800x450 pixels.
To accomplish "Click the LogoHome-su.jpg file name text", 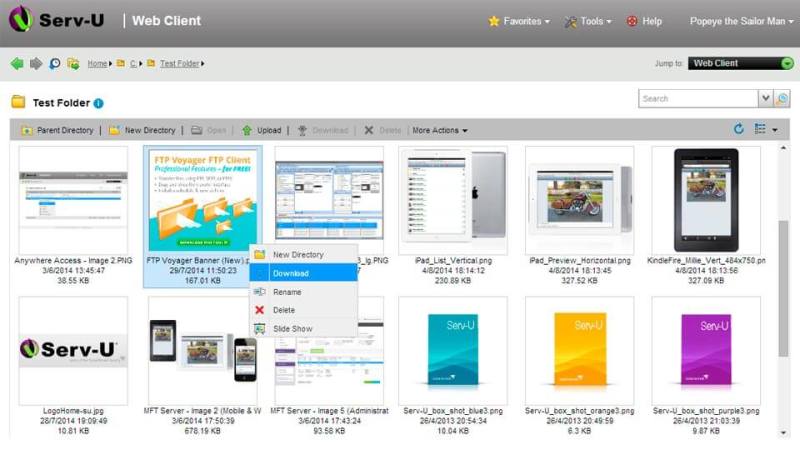I will 73,411.
